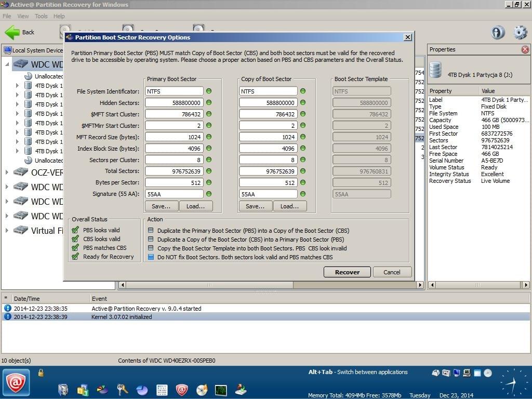This screenshot has height=399, width=532.
Task: Expand the OCZ-VER drive node
Action: (x=7, y=172)
